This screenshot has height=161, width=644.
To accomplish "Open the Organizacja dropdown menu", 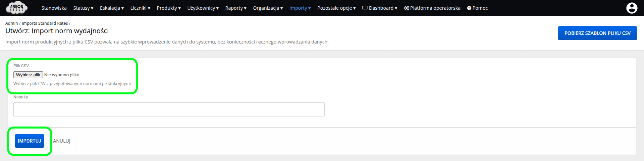I will tap(268, 8).
